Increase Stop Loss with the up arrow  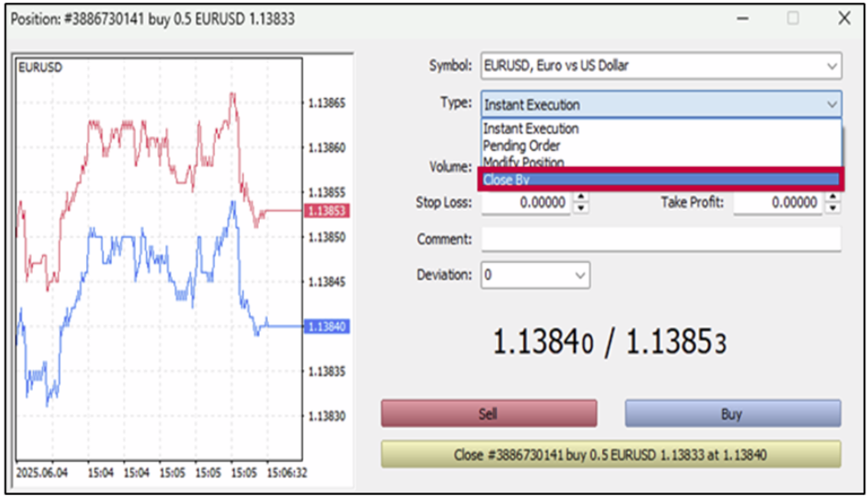pos(581,198)
